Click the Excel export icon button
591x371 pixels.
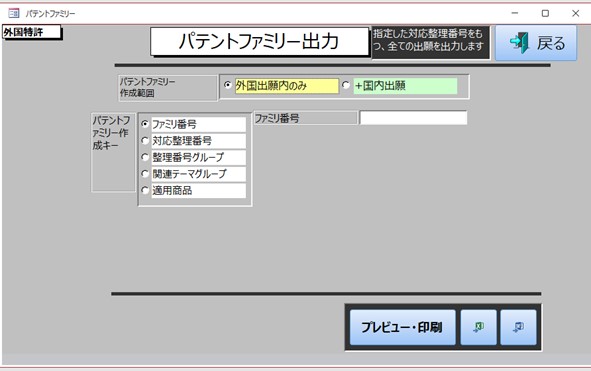click(x=478, y=327)
